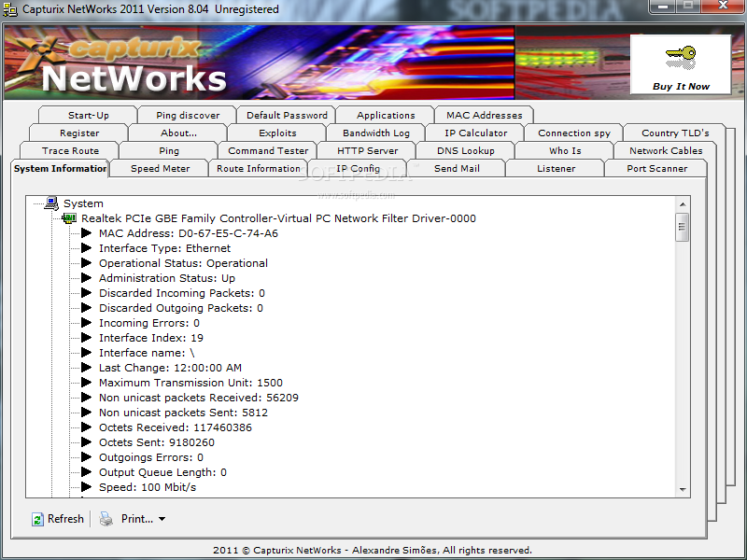Screen dimensions: 747x560
Task: Select the System computer icon in tree
Action: pyautogui.click(x=51, y=203)
